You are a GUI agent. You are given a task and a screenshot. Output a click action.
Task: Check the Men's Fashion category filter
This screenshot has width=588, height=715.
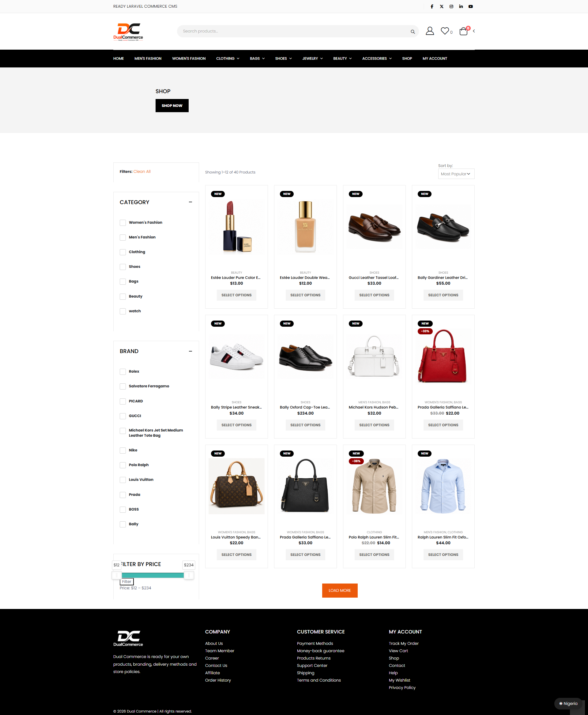coord(123,238)
